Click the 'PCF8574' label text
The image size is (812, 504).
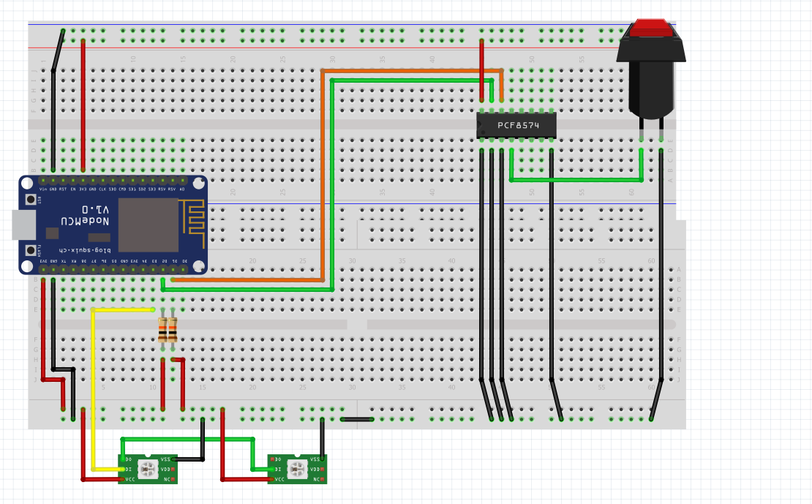point(519,125)
